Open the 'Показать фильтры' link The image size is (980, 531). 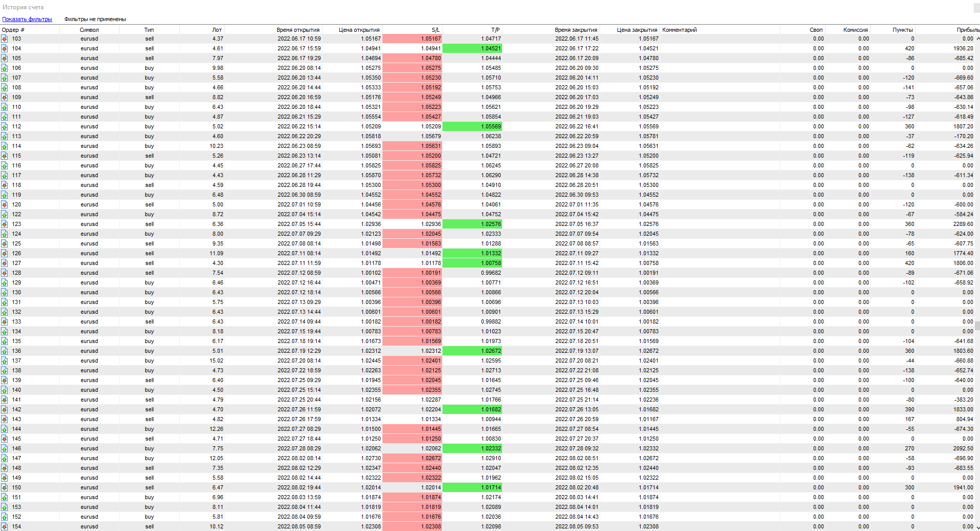[x=27, y=19]
